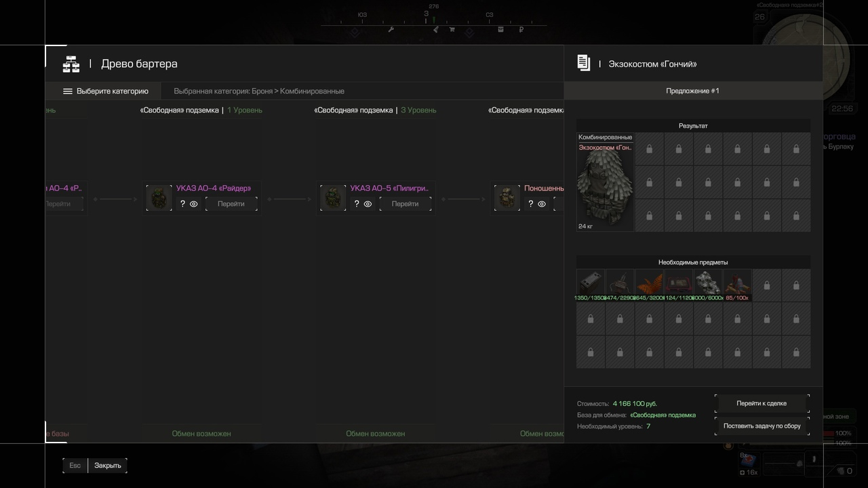
Task: Select the УКАЗ АО-5 «Пилигрим» armor thumbnail
Action: coord(333,198)
